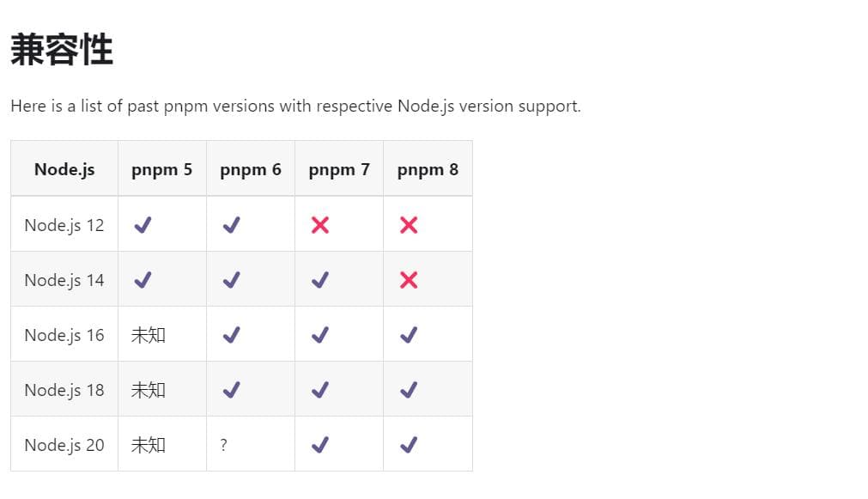Click 未知 cell in Node.js 16 row
The image size is (868, 499).
pyautogui.click(x=149, y=335)
